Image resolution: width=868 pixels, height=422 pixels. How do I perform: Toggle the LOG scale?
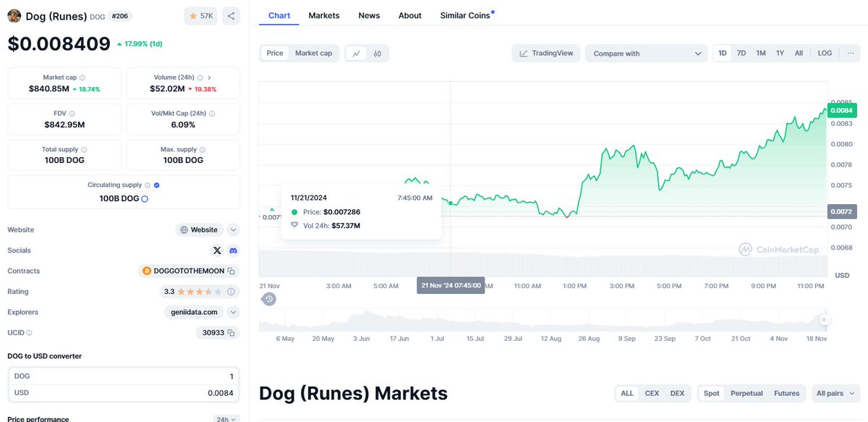coord(825,53)
